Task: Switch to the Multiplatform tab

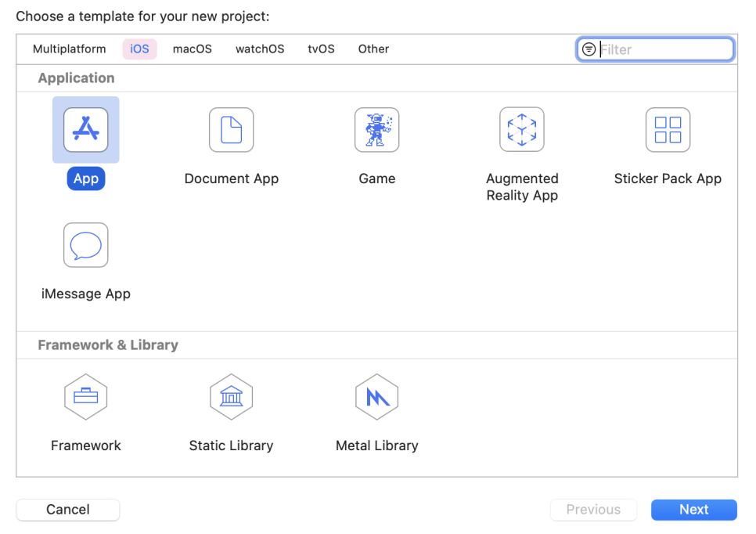Action: (70, 49)
